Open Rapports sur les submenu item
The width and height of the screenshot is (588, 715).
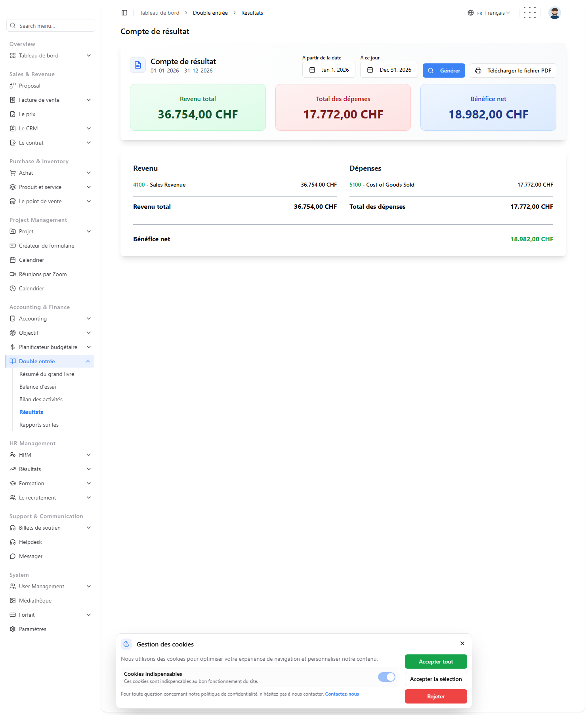[x=39, y=425]
